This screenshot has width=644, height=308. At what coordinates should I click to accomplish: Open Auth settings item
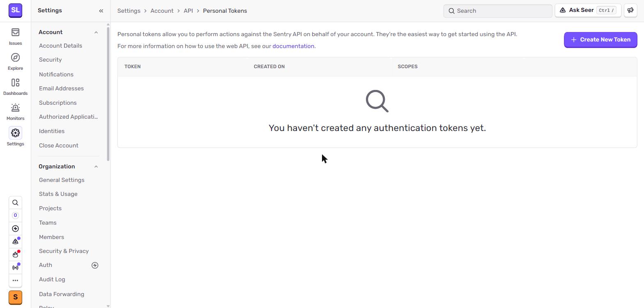point(46,265)
